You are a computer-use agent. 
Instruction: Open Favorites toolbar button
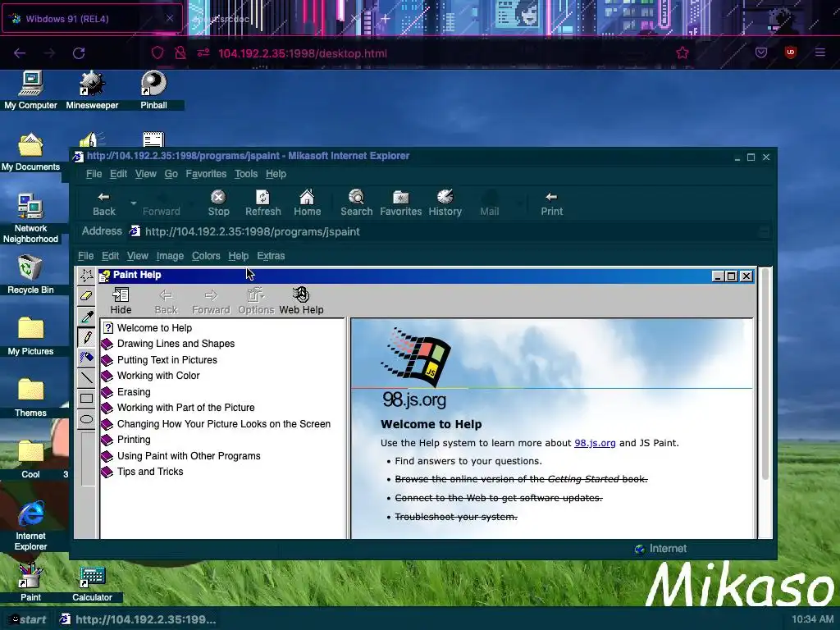tap(400, 203)
